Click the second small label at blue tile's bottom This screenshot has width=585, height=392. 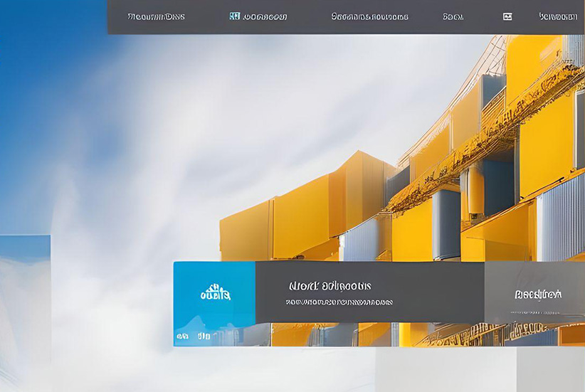pos(204,336)
